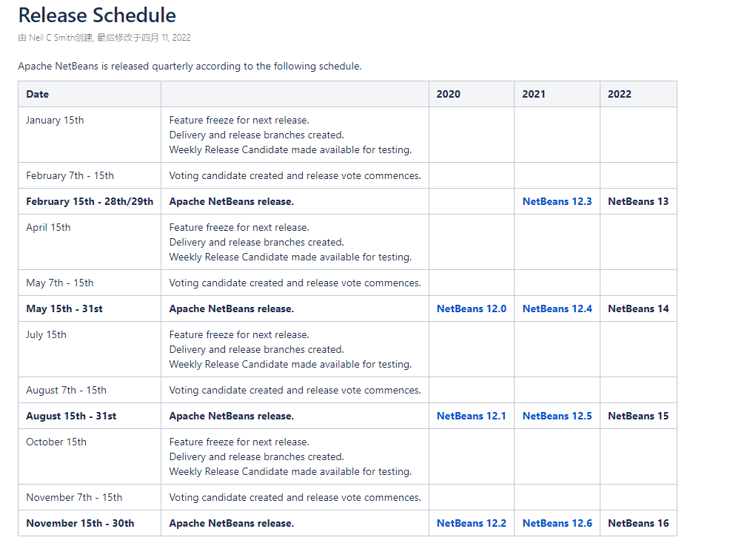Go to the NetBeans 12.5 page link
This screenshot has height=560, width=733.
pos(557,416)
